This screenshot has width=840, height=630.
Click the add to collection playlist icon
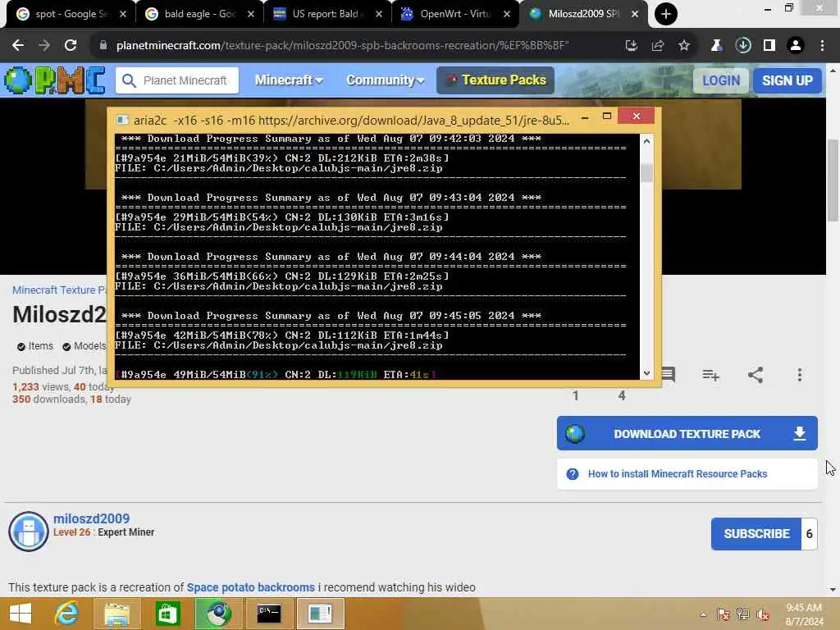pyautogui.click(x=710, y=375)
